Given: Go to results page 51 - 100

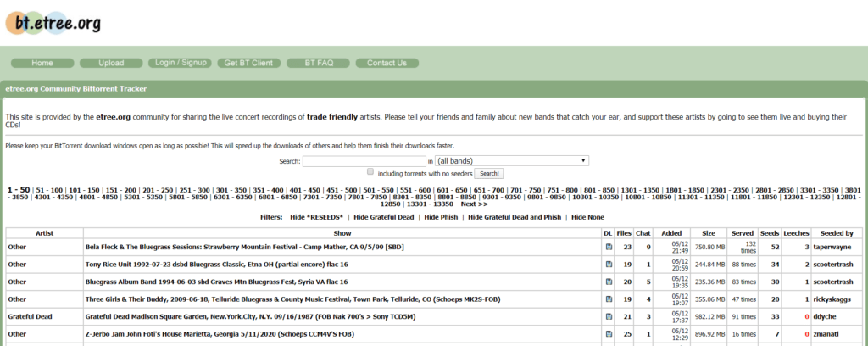Looking at the screenshot, I should (49, 190).
